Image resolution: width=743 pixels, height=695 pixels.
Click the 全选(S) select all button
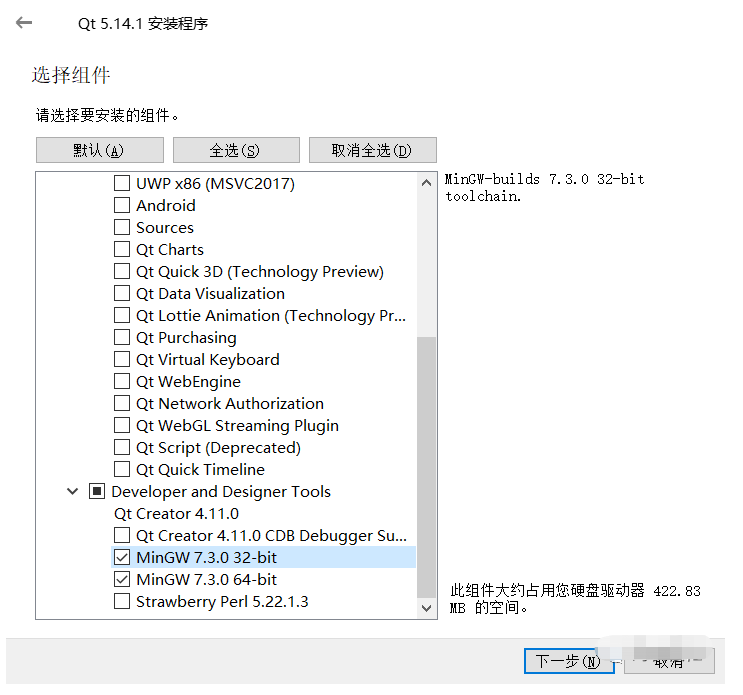pos(236,150)
